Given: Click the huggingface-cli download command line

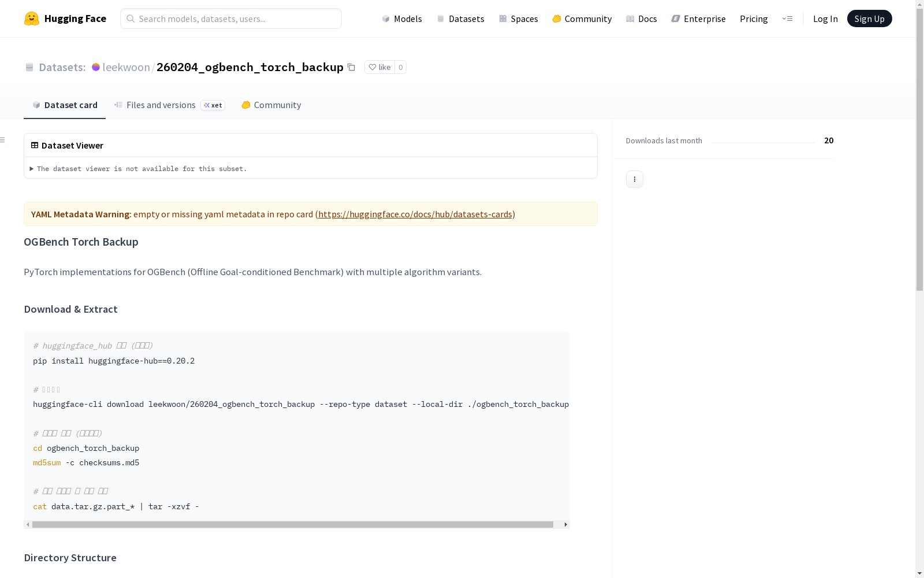Looking at the screenshot, I should coord(301,404).
